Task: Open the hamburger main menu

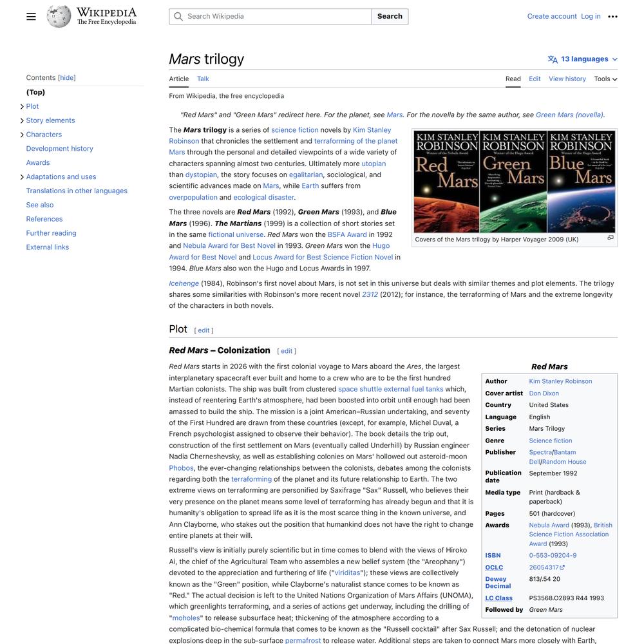Action: (31, 17)
